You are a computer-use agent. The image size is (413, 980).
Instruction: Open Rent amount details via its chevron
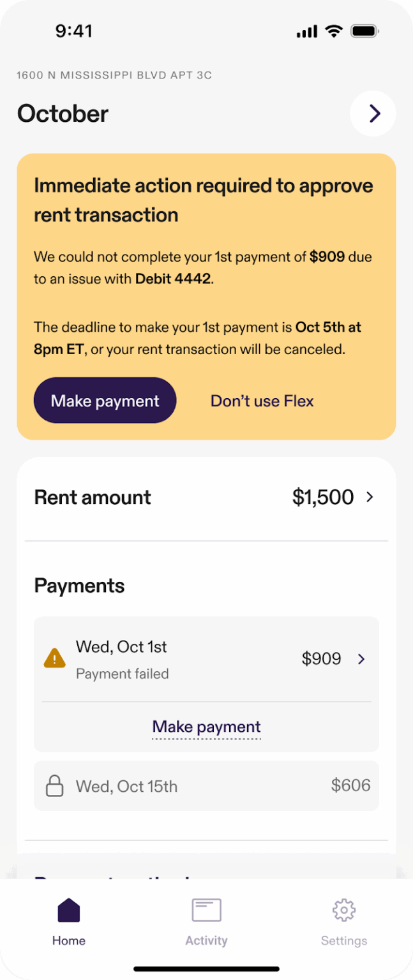click(370, 497)
